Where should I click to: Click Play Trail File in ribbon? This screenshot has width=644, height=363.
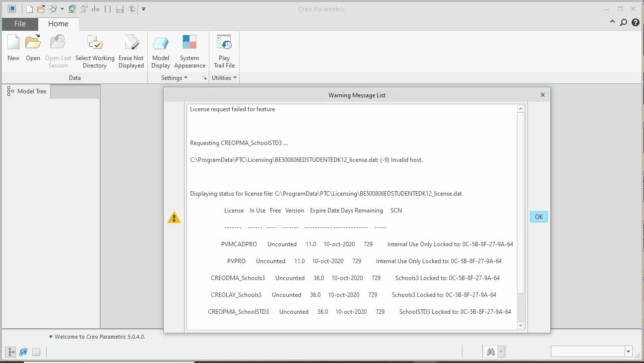224,52
